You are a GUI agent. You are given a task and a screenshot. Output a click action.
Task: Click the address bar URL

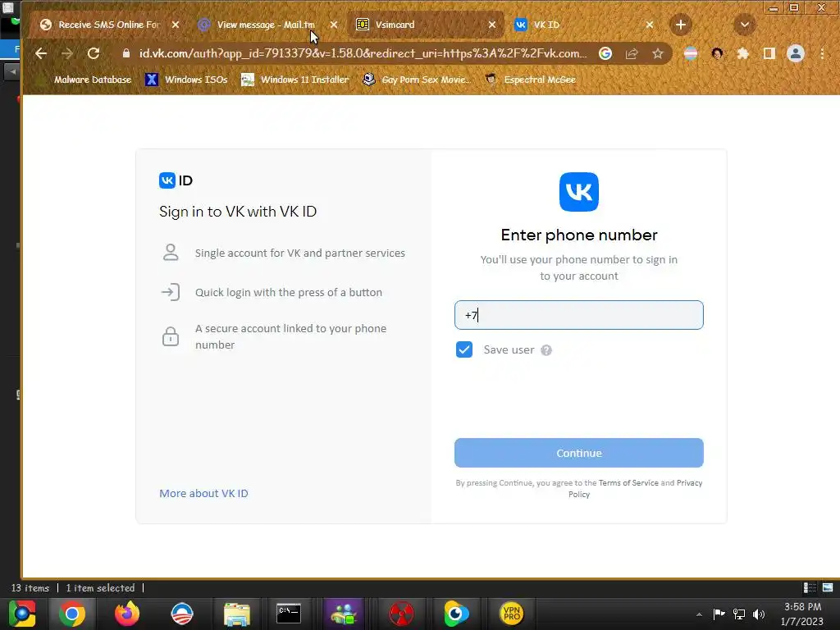click(x=363, y=53)
